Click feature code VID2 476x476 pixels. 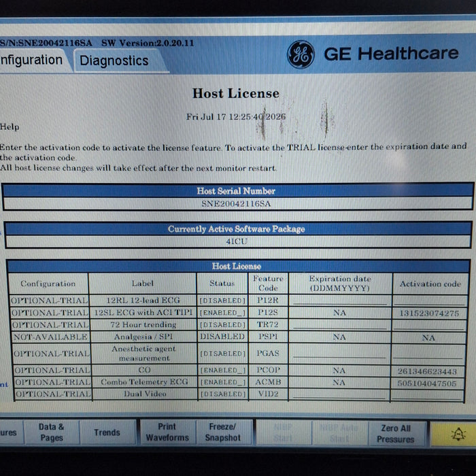268,394
